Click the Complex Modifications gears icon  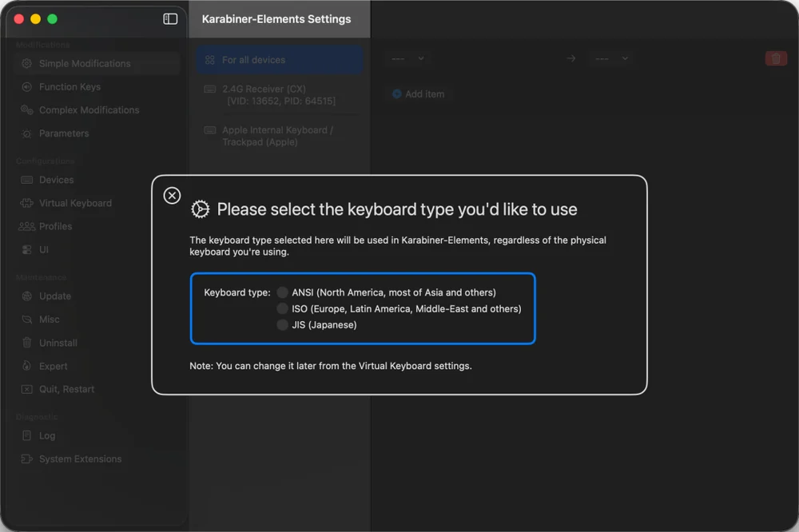click(x=26, y=110)
